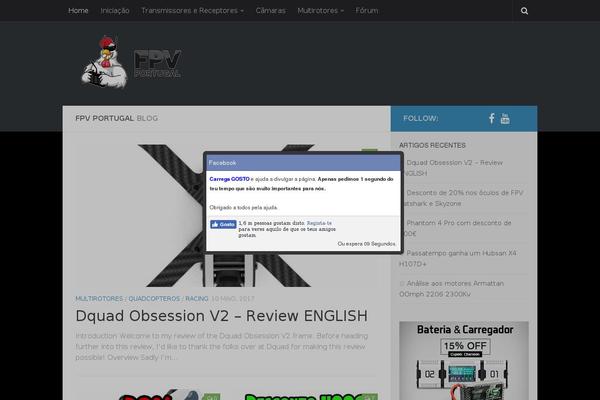Image resolution: width=600 pixels, height=400 pixels.
Task: Open recent article Desconto de 20% nos óculos
Action: pyautogui.click(x=461, y=198)
